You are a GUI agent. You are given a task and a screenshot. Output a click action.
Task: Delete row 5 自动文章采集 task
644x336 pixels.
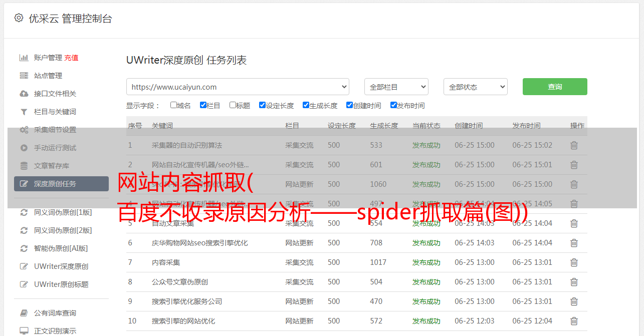[574, 223]
